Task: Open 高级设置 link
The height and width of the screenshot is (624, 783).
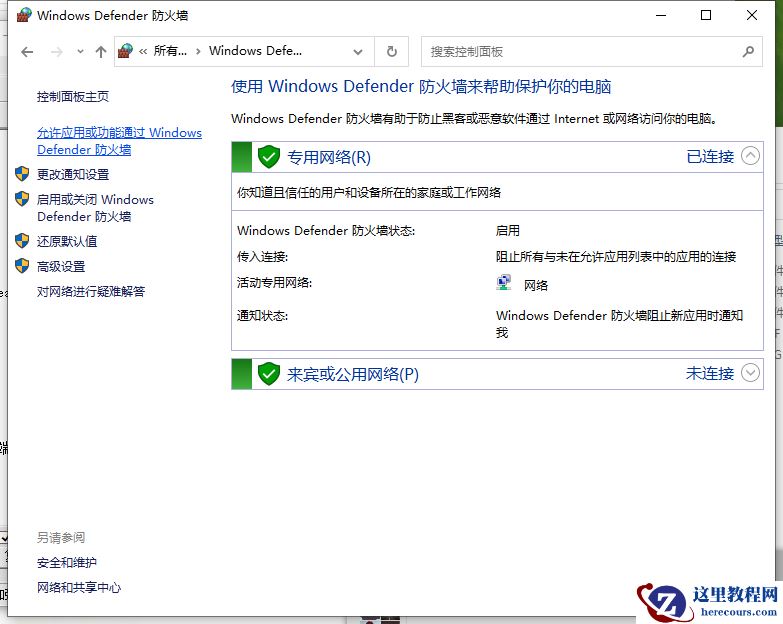Action: pyautogui.click(x=61, y=266)
